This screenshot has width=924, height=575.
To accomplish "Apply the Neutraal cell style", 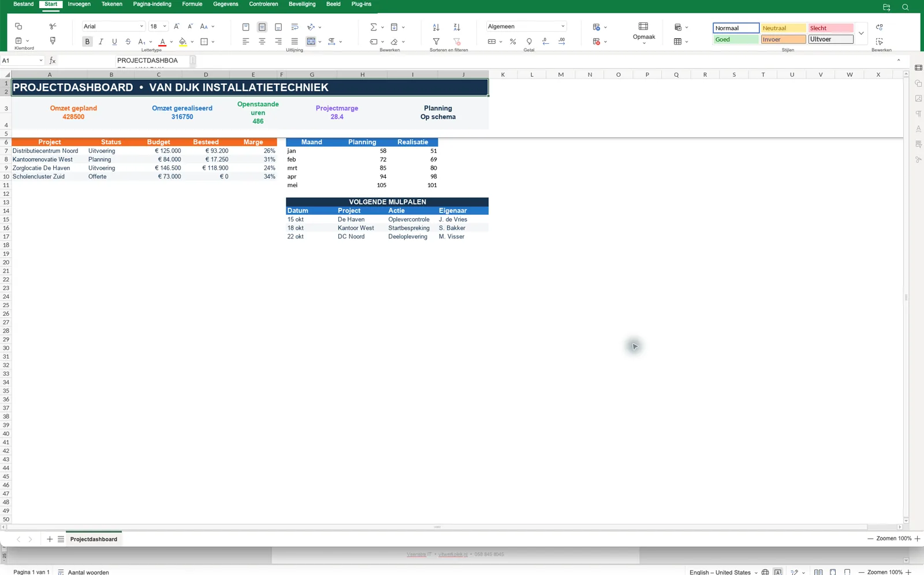I will tap(783, 28).
